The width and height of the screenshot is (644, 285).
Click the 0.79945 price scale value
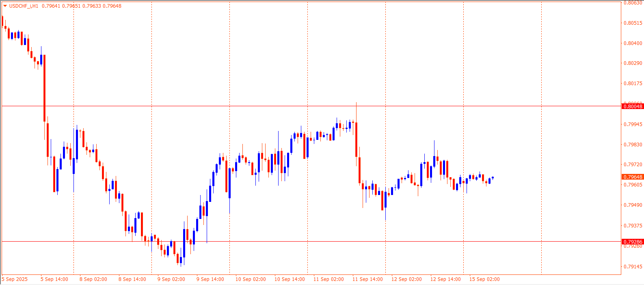[633, 124]
